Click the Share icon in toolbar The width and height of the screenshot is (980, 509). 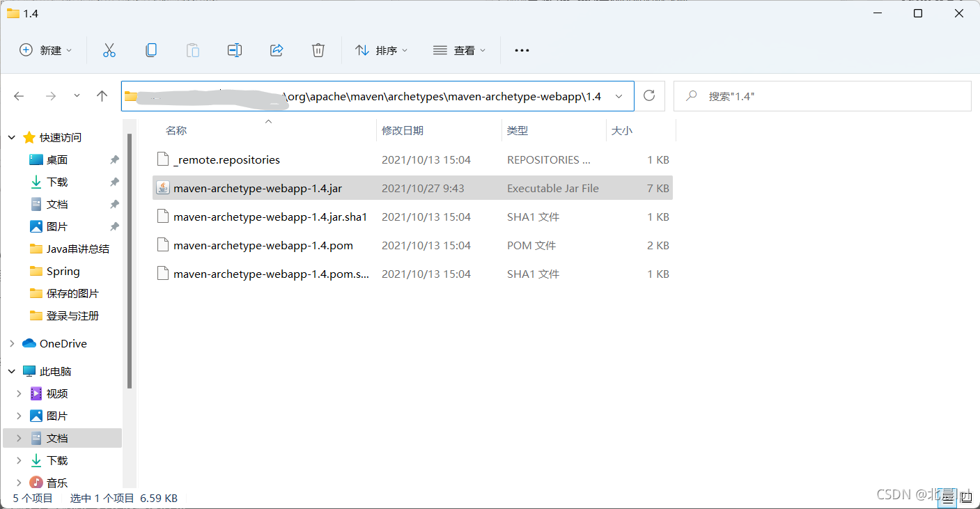[277, 50]
